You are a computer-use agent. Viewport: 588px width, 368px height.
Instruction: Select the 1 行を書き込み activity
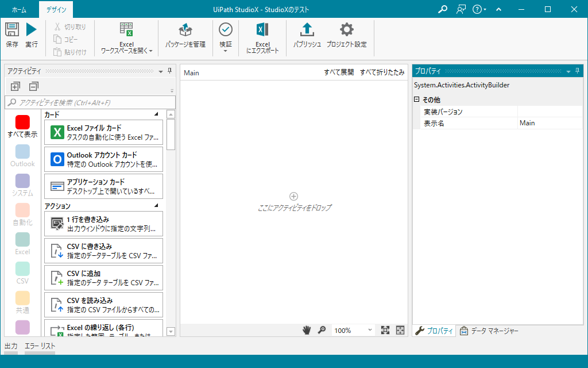[x=103, y=224]
